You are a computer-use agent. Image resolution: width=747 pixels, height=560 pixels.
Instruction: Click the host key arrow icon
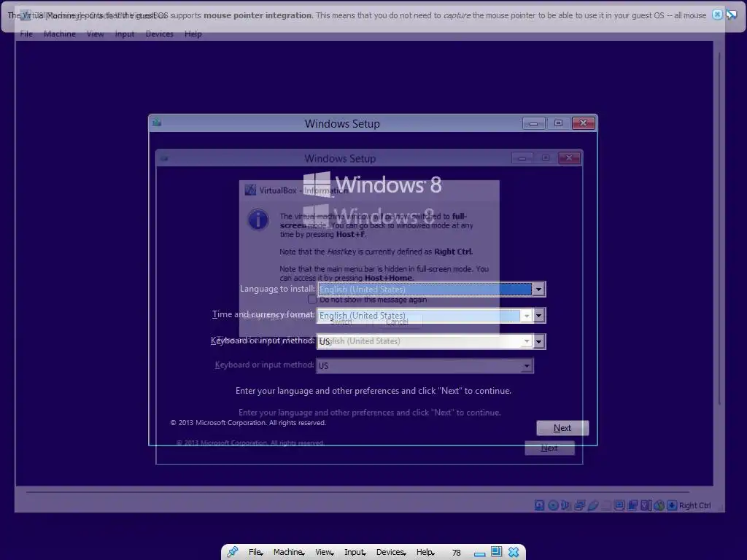pyautogui.click(x=672, y=505)
